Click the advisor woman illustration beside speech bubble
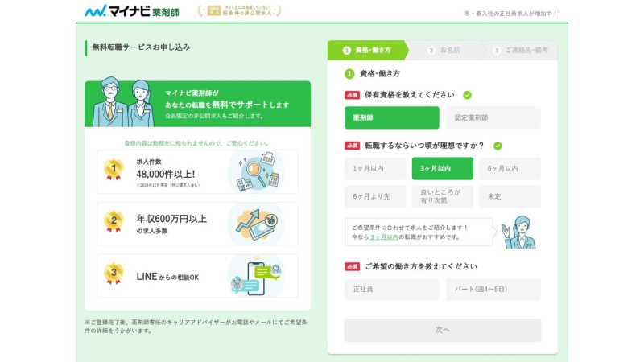 coord(519,232)
